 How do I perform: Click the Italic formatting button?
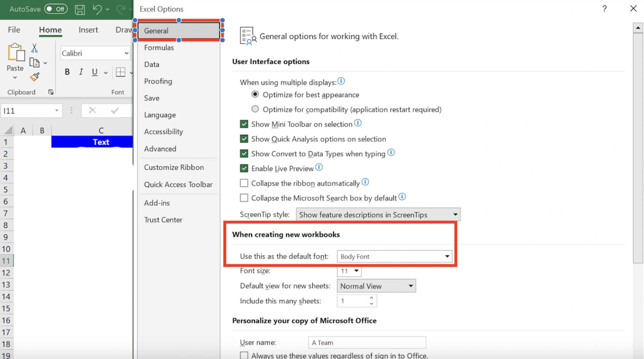tap(81, 72)
